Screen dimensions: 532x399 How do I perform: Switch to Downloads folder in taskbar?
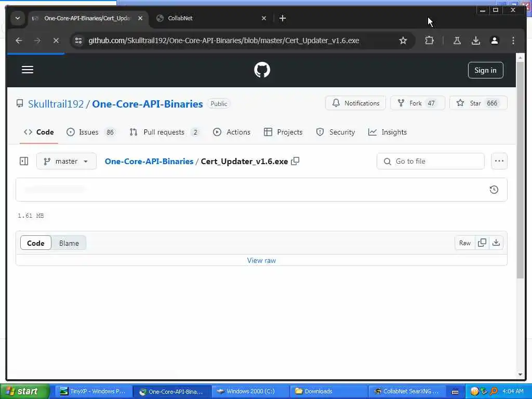[x=329, y=392]
